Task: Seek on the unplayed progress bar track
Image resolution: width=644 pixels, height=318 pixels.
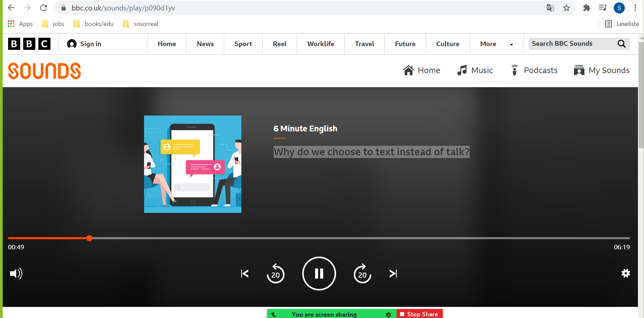Action: 360,238
